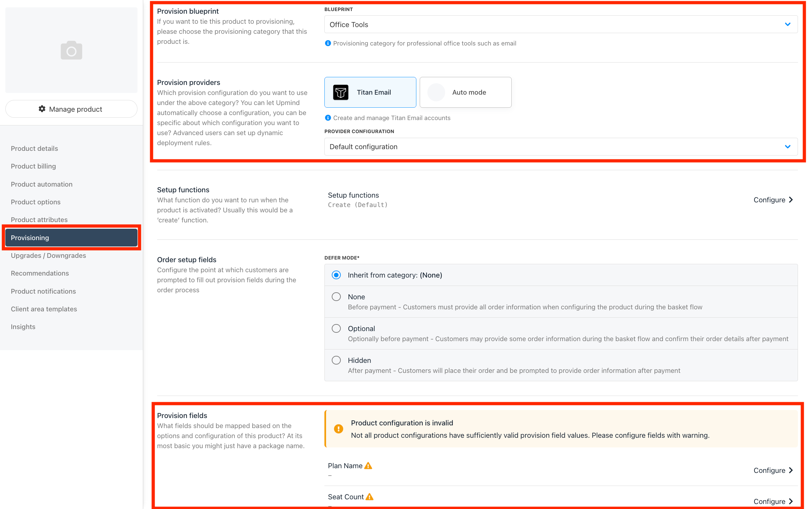Image resolution: width=812 pixels, height=509 pixels.
Task: Click the gear icon in Manage product
Action: point(42,109)
